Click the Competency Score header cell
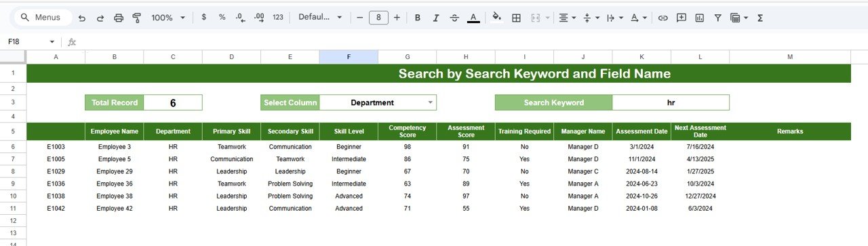868x246 pixels. coord(408,131)
